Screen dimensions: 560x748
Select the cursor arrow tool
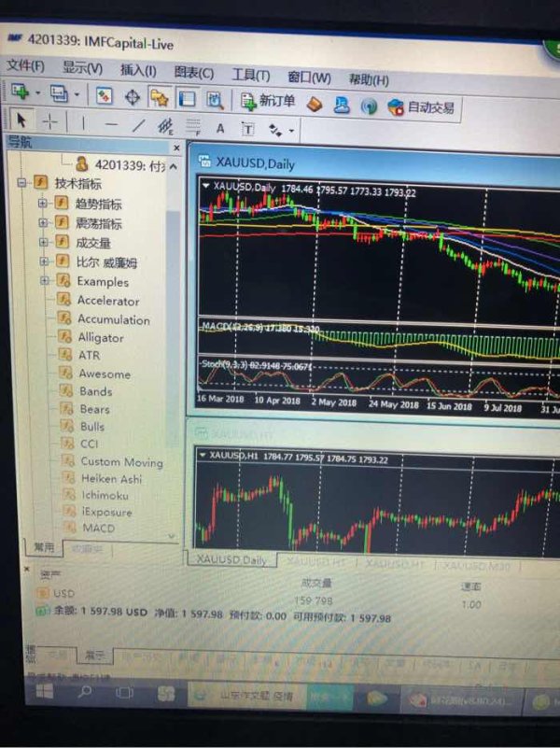21,120
